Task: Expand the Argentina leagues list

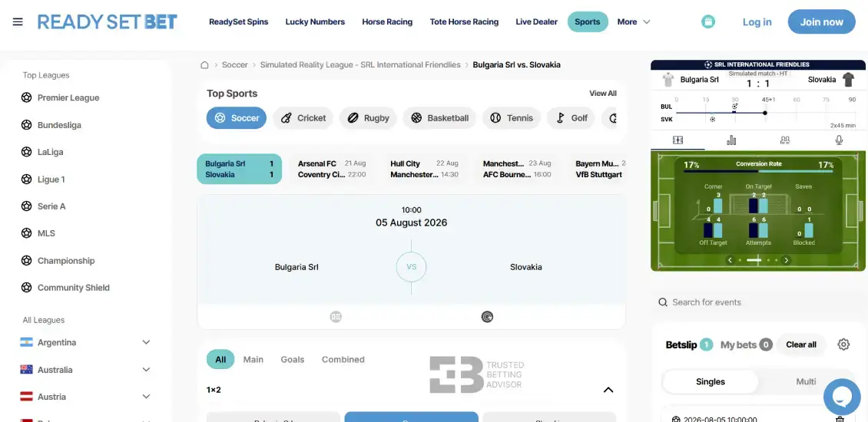Action: click(x=146, y=342)
